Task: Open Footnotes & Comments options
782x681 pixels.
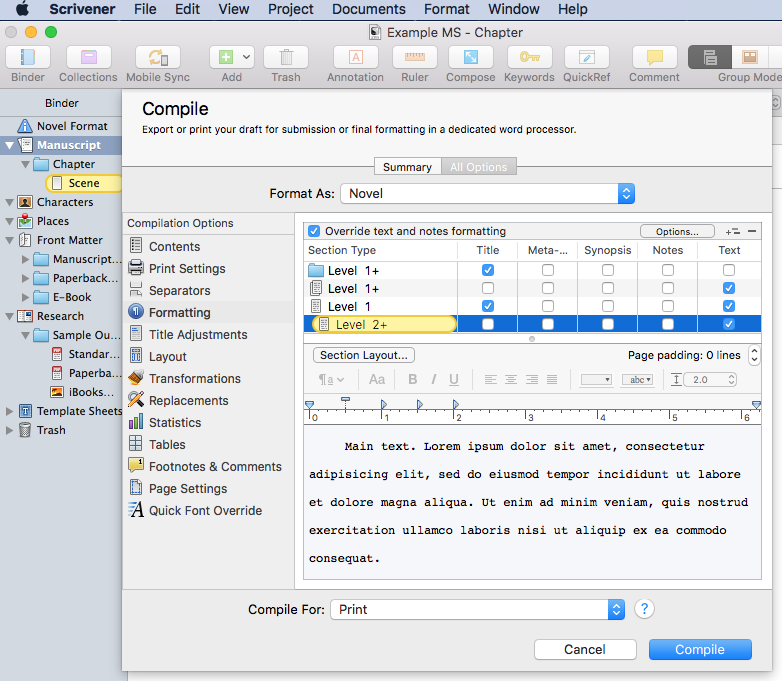Action: 215,466
